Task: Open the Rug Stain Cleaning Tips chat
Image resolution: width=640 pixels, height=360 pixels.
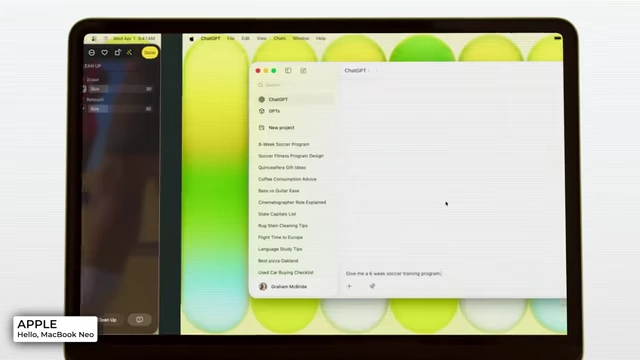Action: [x=283, y=226]
